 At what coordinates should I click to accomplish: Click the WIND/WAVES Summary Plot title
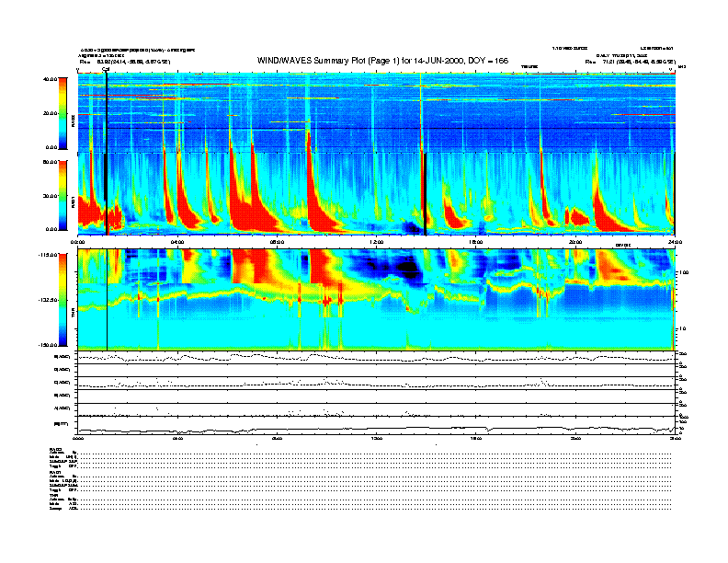point(377,60)
